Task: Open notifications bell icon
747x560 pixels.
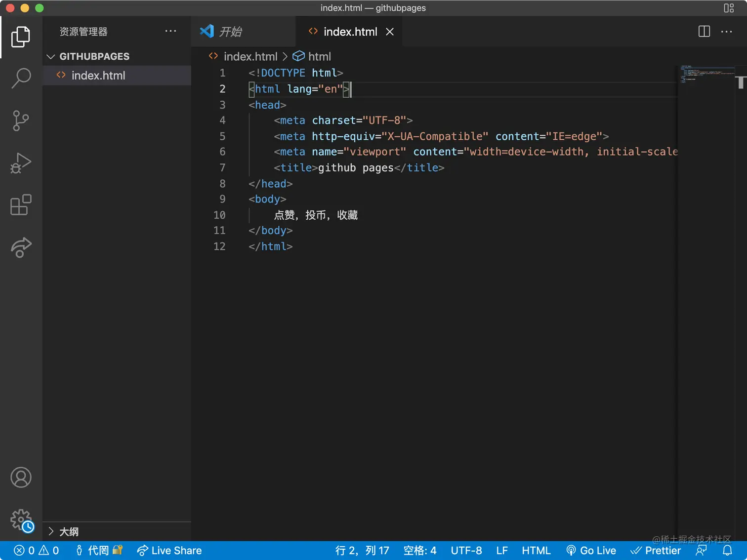Action: (727, 551)
